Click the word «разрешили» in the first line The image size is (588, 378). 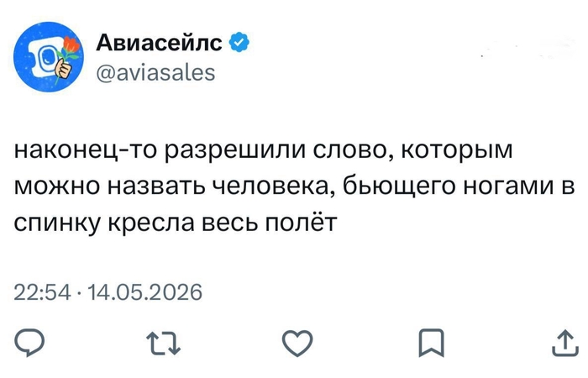pyautogui.click(x=234, y=150)
